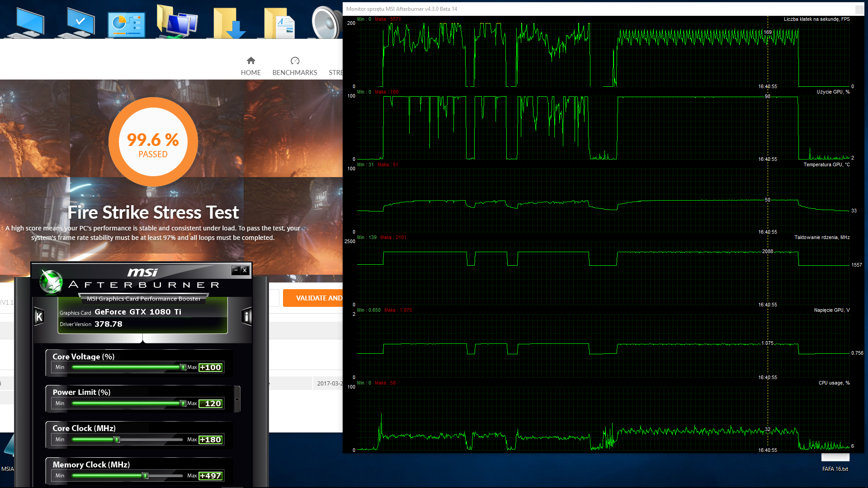The height and width of the screenshot is (488, 868).
Task: Open the Documents folder desktop icon
Action: [x=279, y=23]
